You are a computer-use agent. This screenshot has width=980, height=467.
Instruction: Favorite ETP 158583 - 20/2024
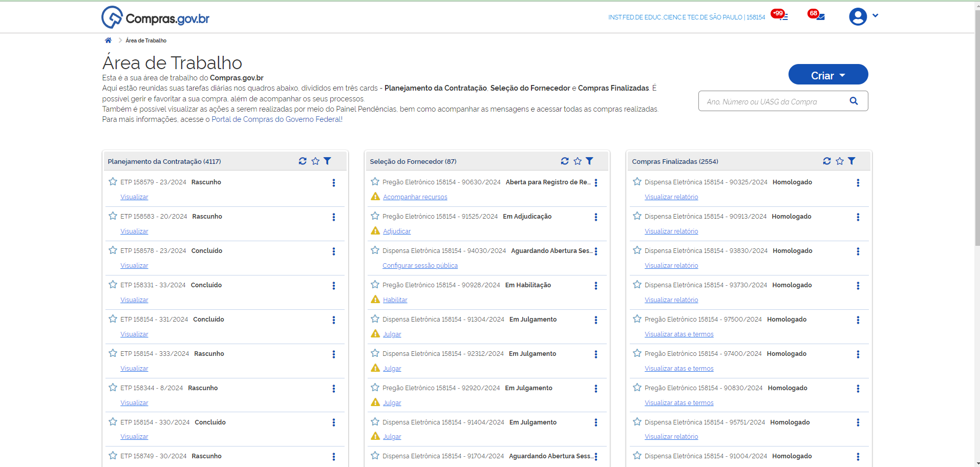[113, 216]
